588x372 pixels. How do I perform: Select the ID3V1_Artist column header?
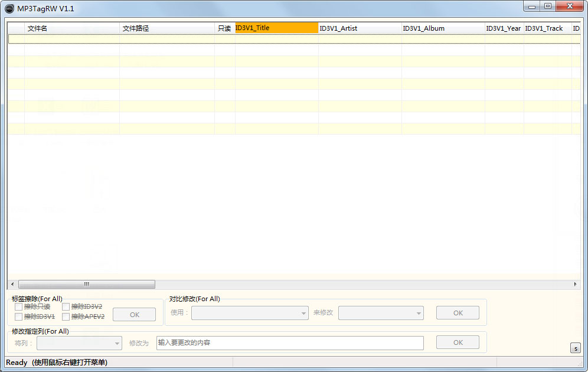coord(358,27)
